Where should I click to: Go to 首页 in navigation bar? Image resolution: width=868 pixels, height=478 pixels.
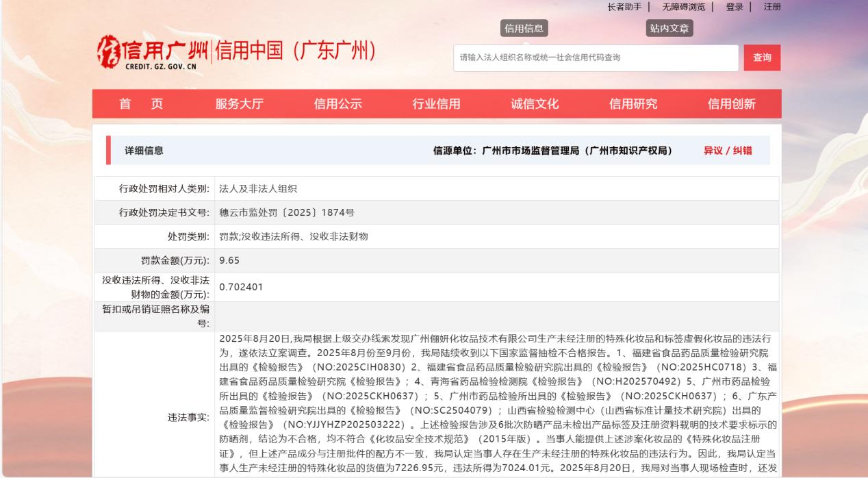point(141,104)
